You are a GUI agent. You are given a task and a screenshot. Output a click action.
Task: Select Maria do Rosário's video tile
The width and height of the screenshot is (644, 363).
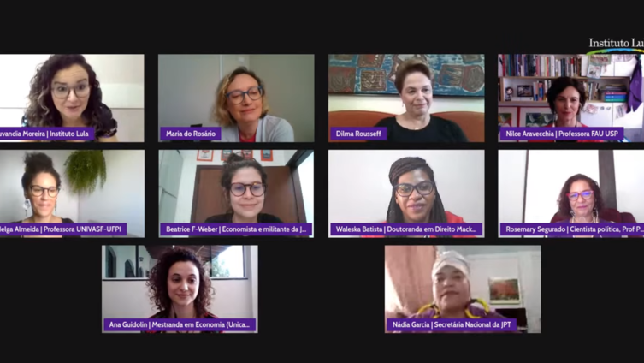236,98
